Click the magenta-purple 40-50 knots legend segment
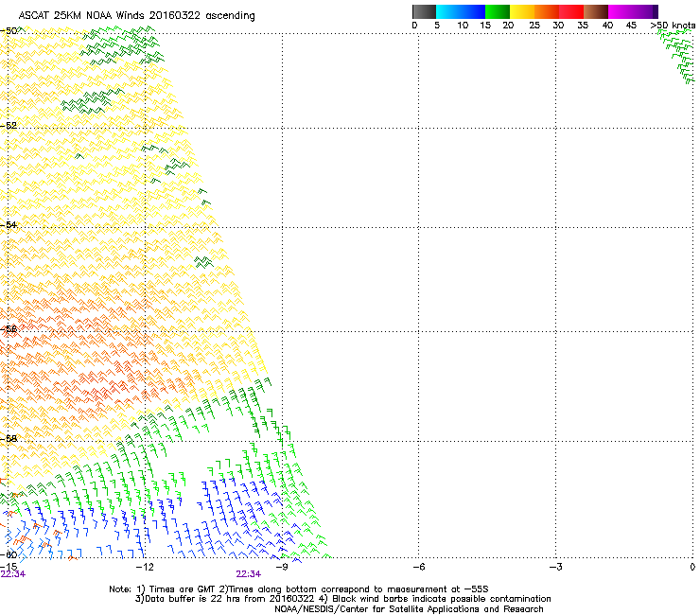700x615 pixels. [x=633, y=11]
